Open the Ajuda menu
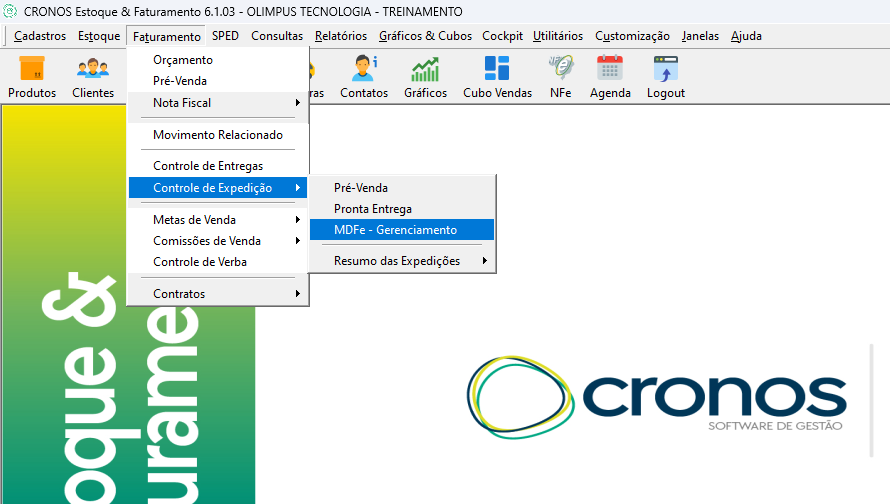 click(746, 36)
